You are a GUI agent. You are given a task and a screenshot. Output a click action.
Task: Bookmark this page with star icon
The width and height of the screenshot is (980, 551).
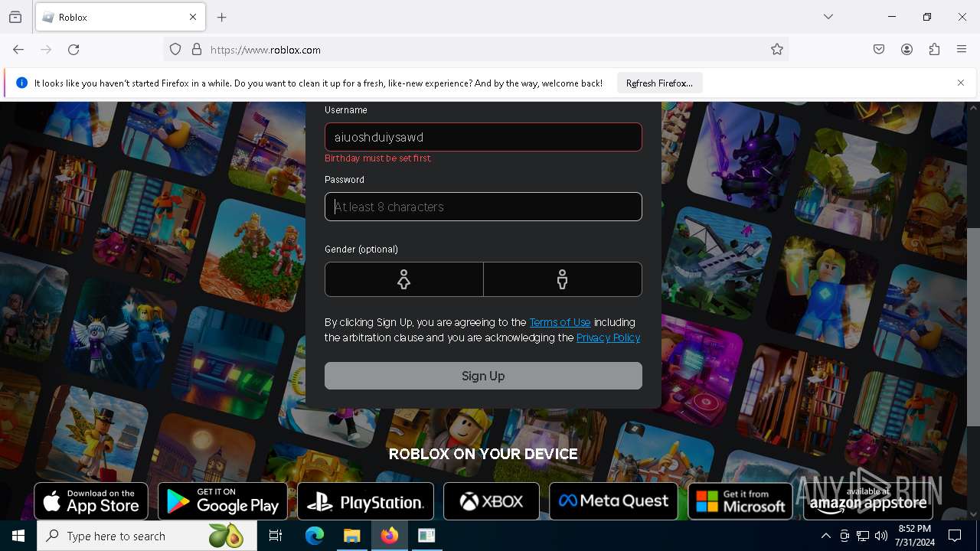tap(777, 50)
